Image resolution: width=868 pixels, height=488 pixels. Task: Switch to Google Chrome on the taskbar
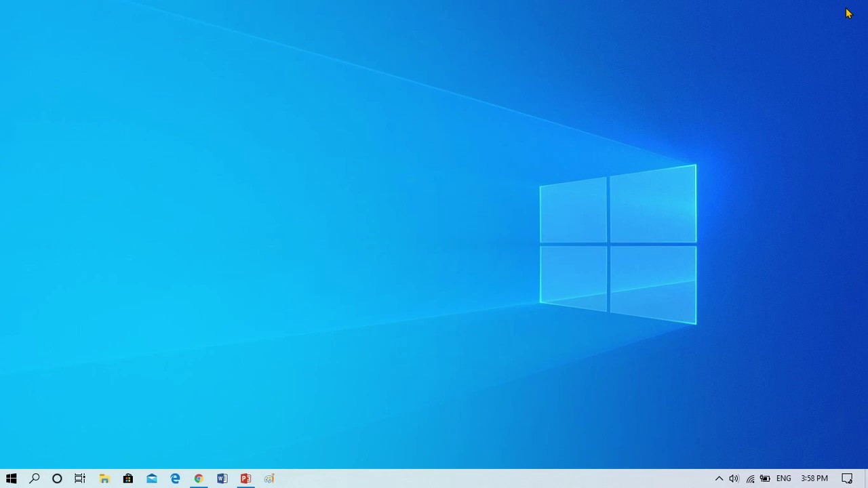click(x=199, y=479)
